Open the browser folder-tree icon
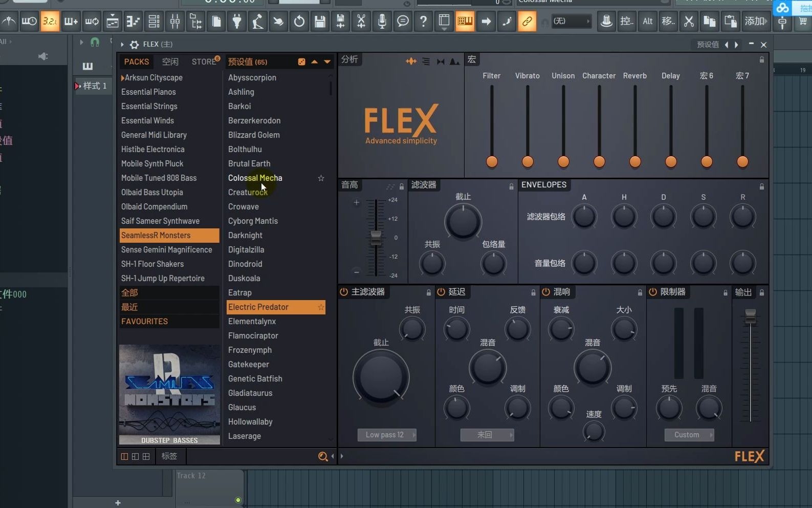 tap(195, 22)
